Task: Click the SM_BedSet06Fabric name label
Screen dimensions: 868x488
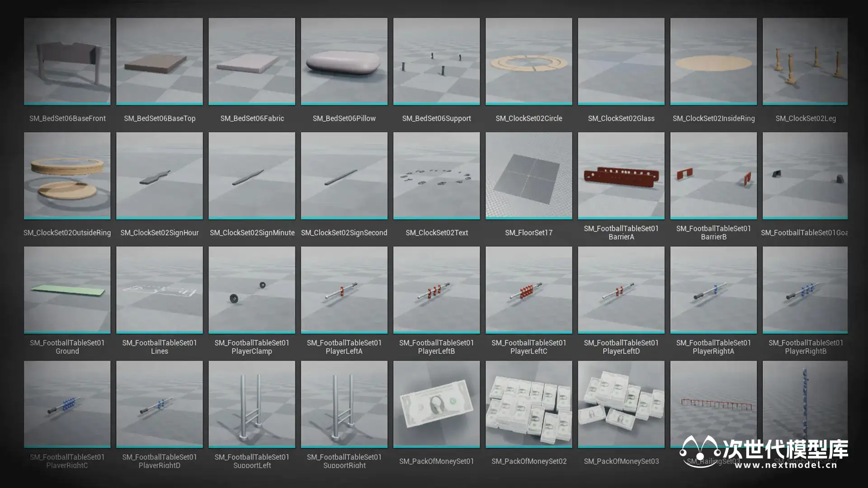Action: pos(252,118)
